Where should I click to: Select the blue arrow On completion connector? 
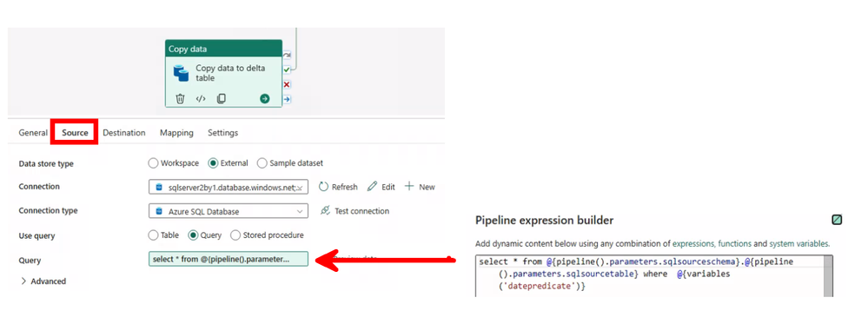[x=287, y=99]
